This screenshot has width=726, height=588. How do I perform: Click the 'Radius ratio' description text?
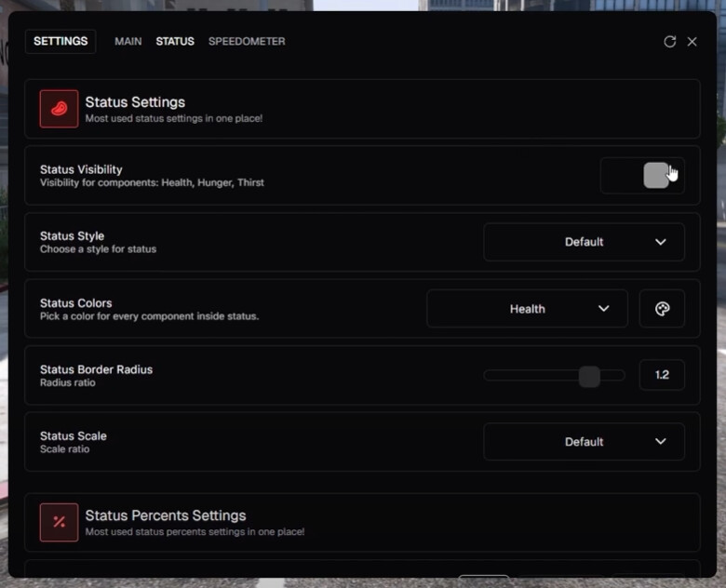click(x=68, y=383)
